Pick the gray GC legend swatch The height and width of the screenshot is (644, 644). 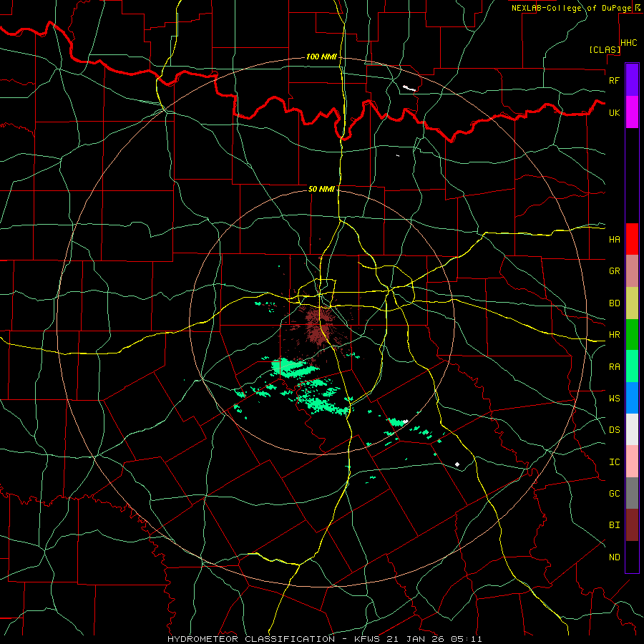click(x=632, y=493)
